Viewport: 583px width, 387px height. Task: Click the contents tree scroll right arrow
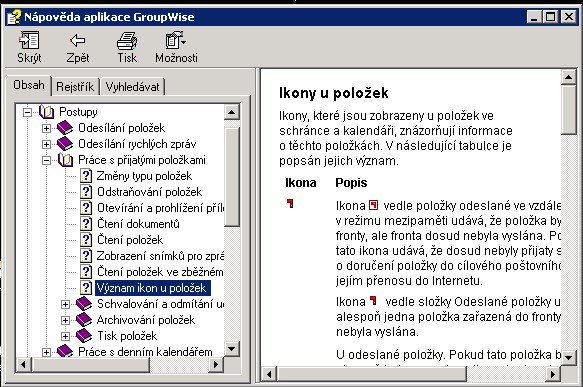click(216, 364)
